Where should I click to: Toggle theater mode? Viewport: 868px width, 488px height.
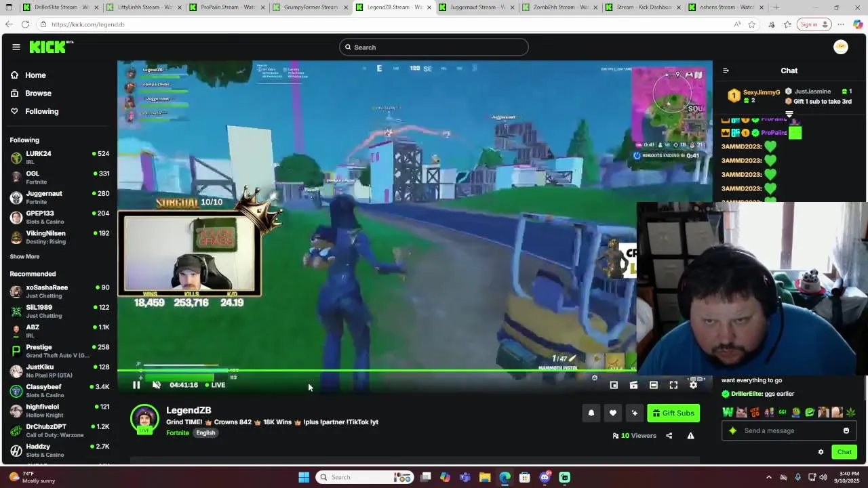(654, 385)
